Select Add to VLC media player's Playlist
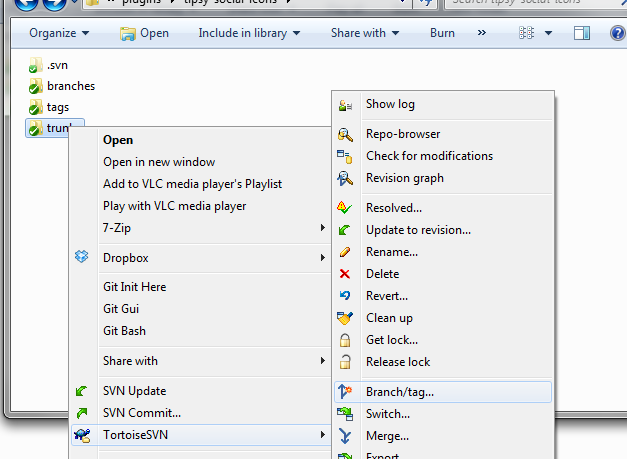The width and height of the screenshot is (627, 459). click(192, 184)
